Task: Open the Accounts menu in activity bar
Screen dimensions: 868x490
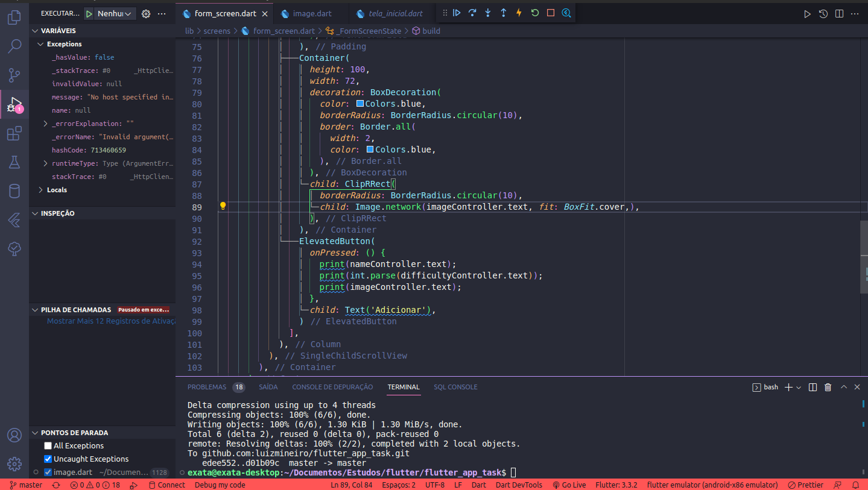Action: tap(14, 435)
